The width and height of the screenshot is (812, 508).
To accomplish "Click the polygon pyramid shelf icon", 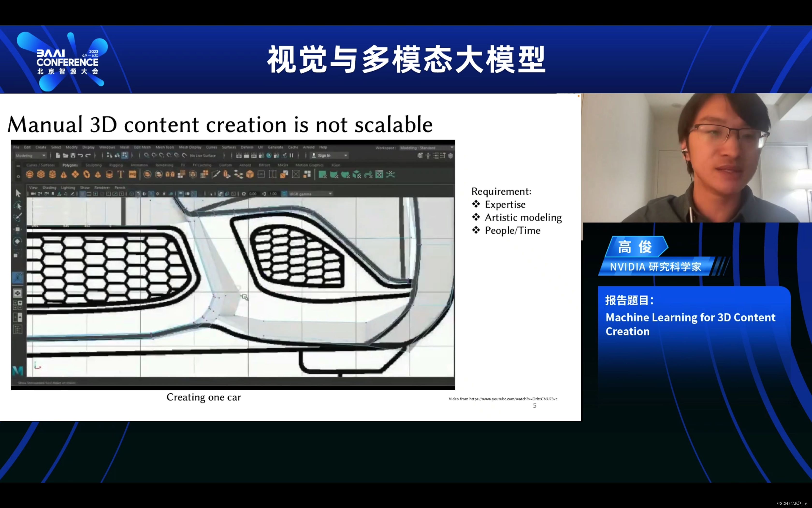I will 98,174.
